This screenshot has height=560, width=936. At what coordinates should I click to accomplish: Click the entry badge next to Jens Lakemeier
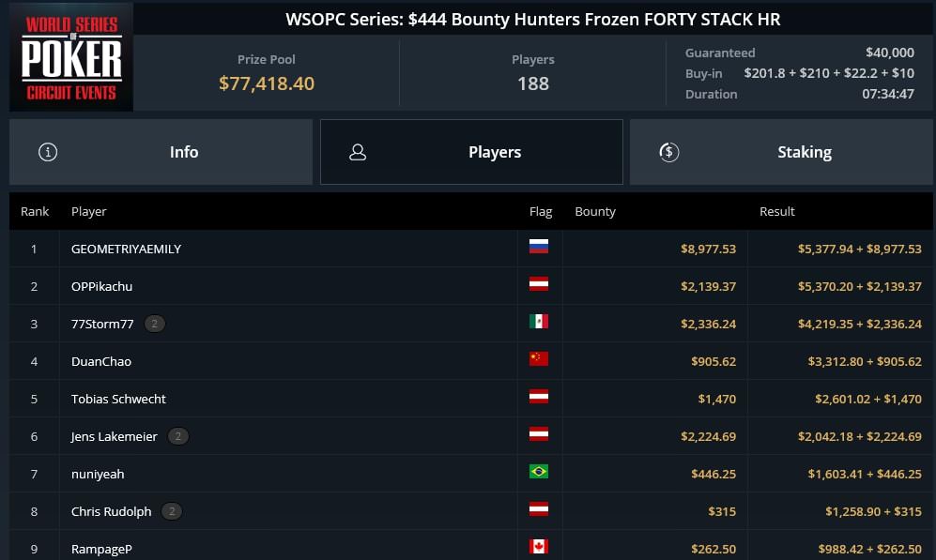click(x=177, y=436)
